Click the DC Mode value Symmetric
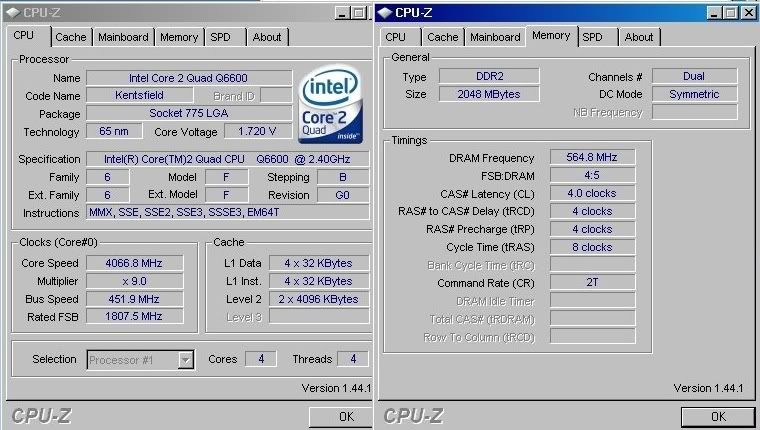This screenshot has width=760, height=430. 695,95
